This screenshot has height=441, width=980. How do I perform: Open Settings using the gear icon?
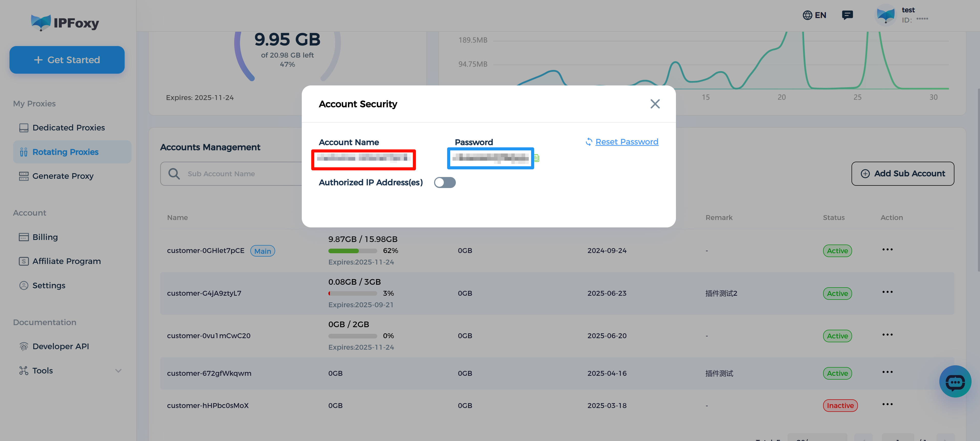pos(24,285)
